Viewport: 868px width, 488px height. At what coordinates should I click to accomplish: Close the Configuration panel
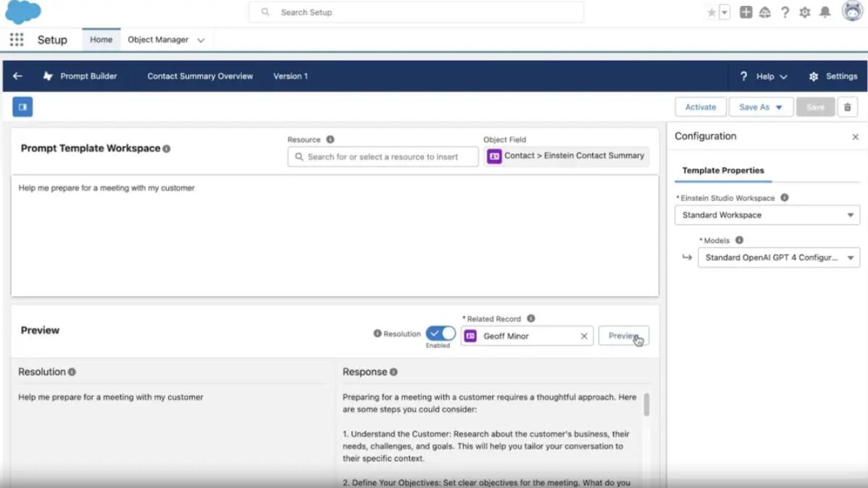tap(855, 137)
